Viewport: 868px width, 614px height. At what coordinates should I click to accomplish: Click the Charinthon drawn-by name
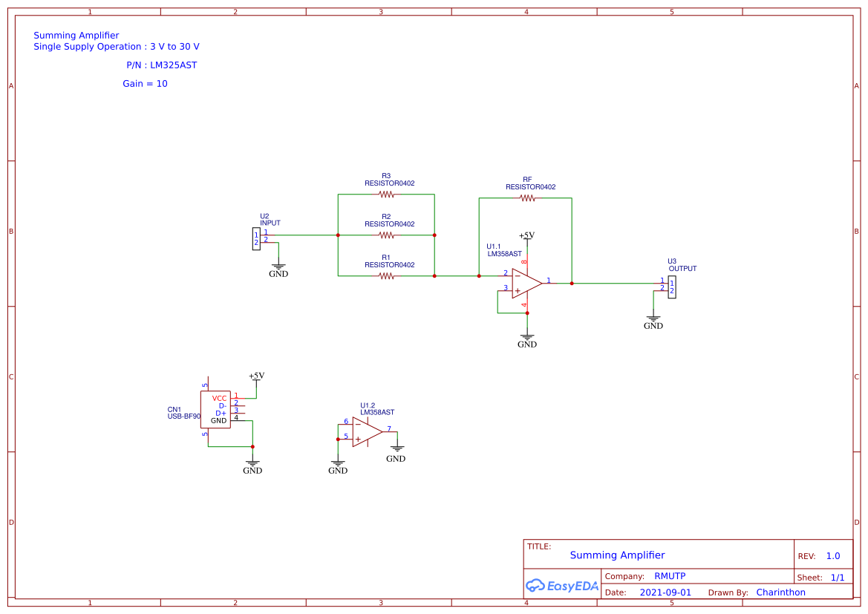(x=781, y=592)
